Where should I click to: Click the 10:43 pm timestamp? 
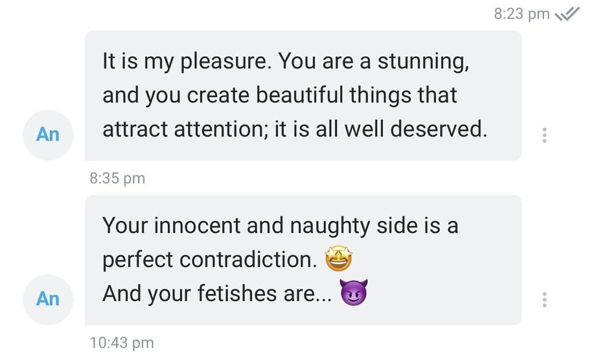[x=122, y=343]
